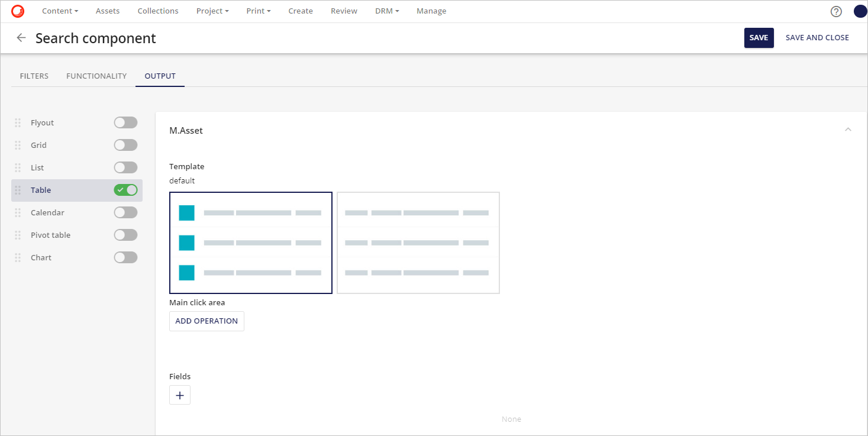Enable the Grid output toggle
Screen dimensions: 868x436
click(x=125, y=146)
